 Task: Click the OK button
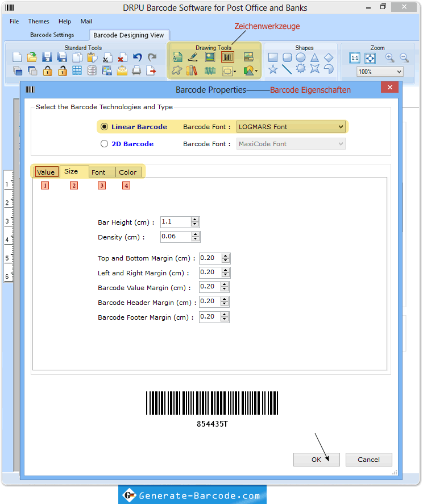tap(316, 460)
